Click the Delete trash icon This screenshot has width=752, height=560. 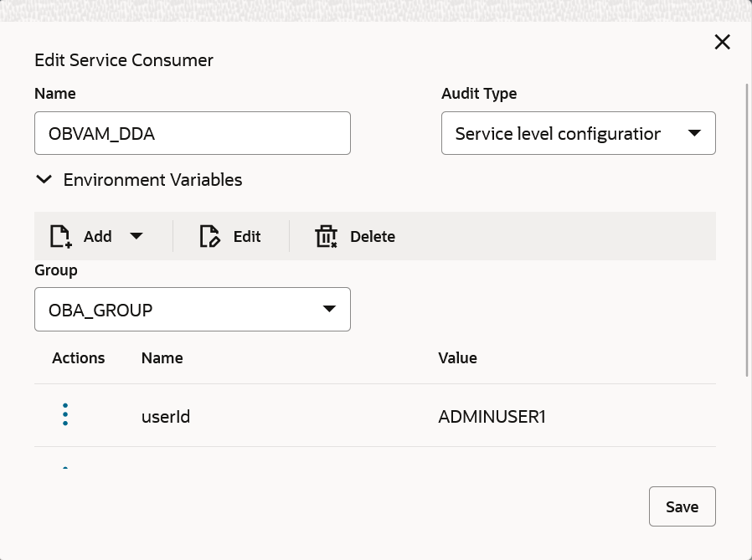pos(326,236)
